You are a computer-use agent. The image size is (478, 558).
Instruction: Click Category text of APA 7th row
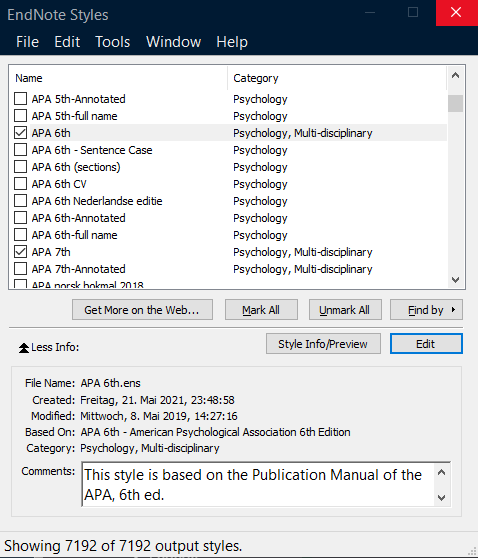click(303, 252)
